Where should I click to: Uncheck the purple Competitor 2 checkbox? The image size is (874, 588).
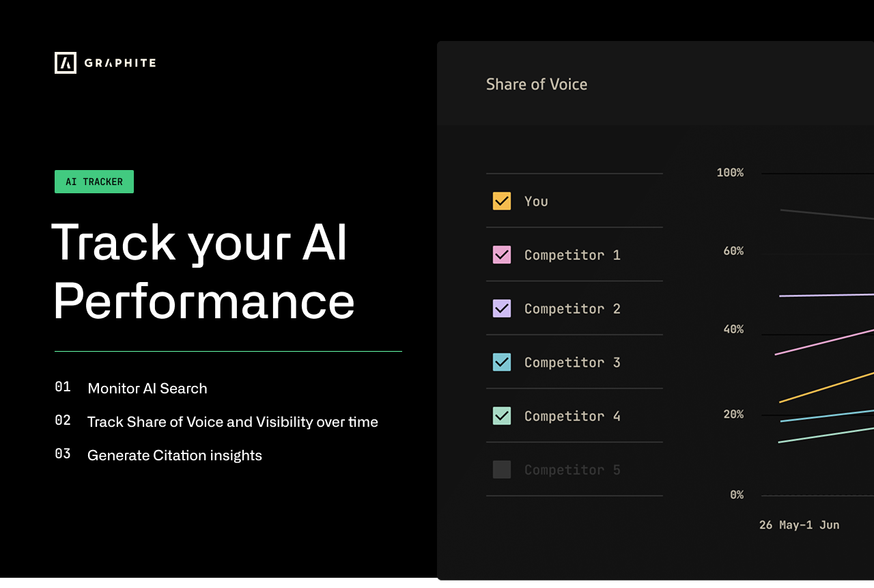click(x=502, y=309)
